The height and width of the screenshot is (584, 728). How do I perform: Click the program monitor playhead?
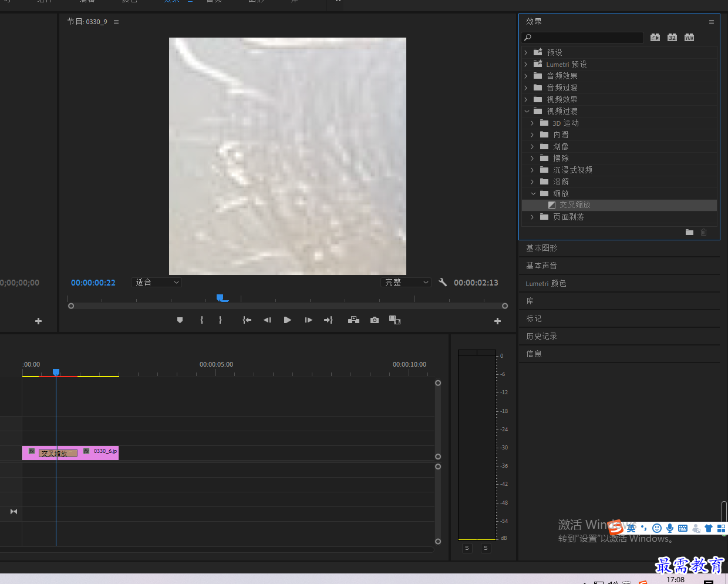(x=220, y=298)
